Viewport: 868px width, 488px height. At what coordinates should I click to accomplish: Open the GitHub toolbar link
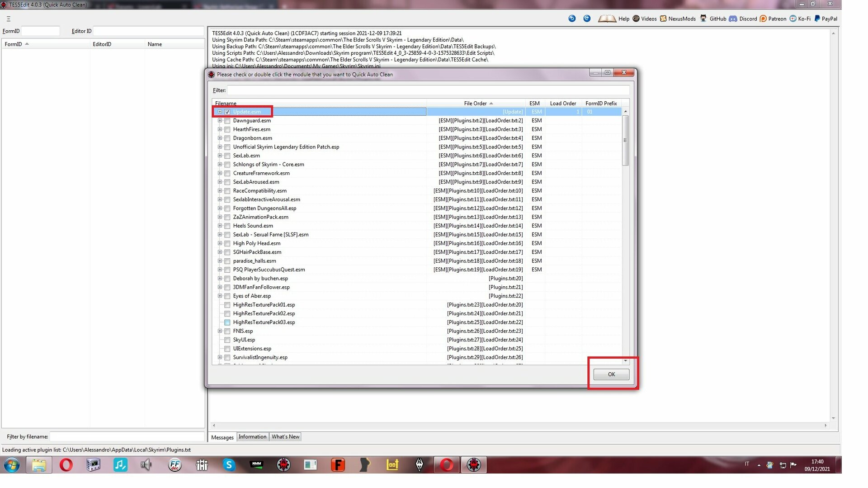(713, 19)
